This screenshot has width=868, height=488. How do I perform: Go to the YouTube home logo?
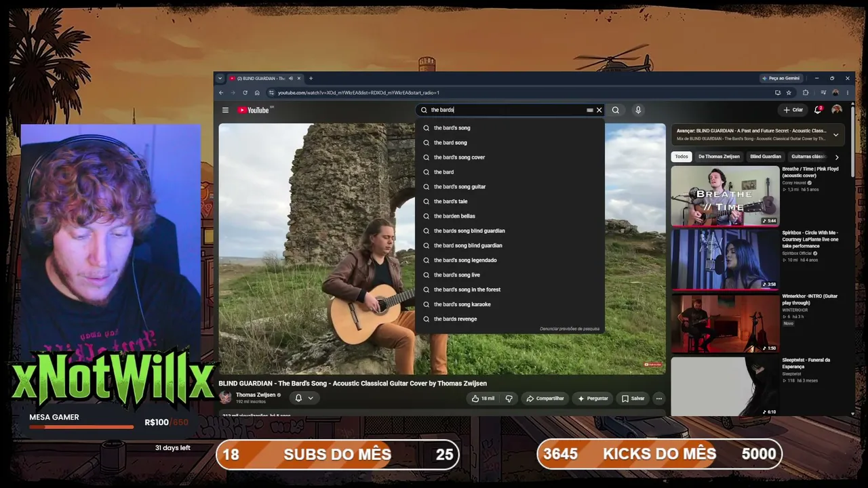(254, 110)
